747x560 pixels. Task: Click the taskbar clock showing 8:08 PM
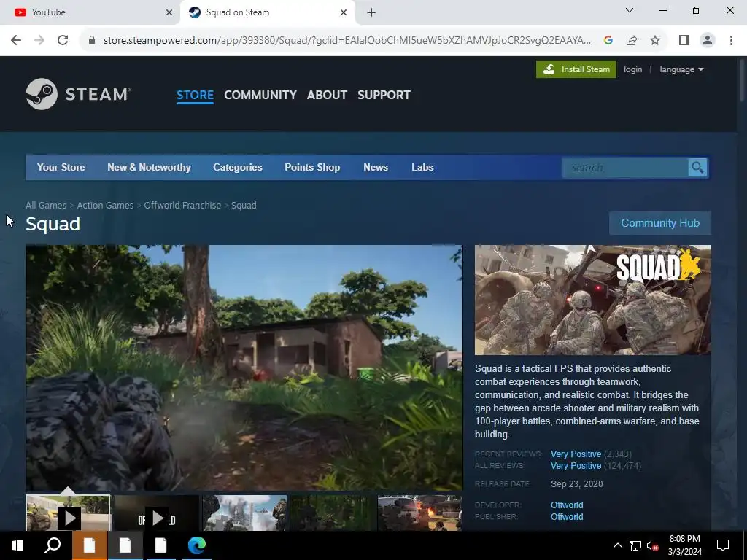click(684, 545)
